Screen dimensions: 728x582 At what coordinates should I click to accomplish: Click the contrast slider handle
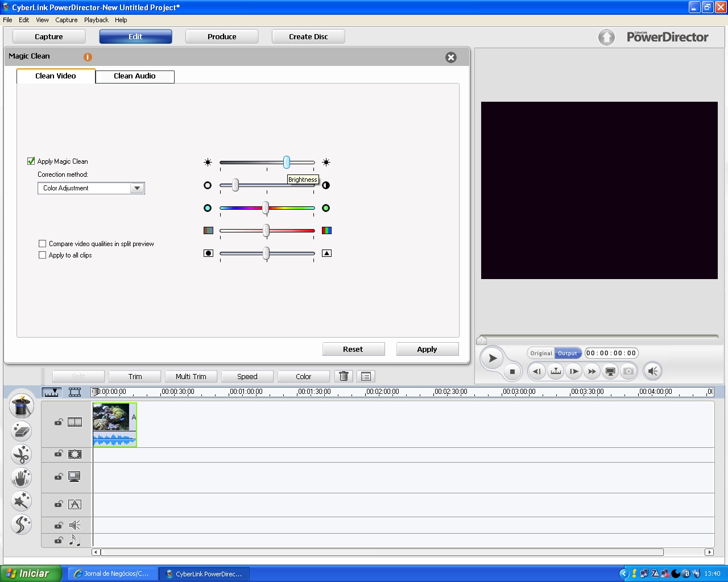coord(235,185)
